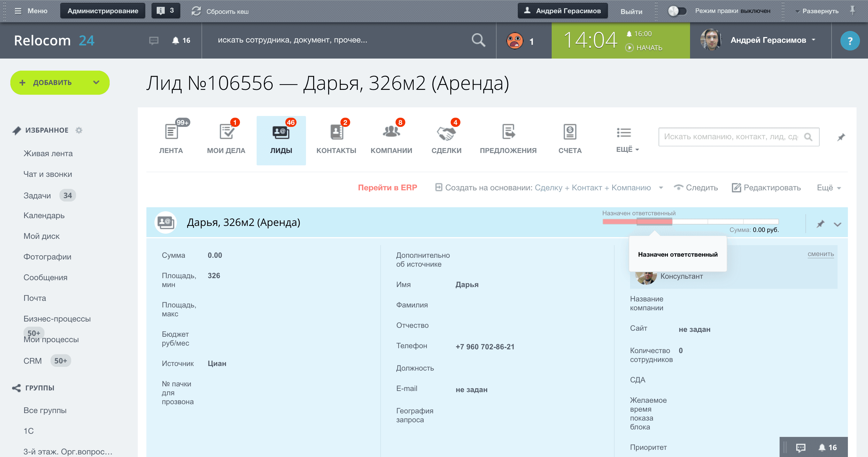Click the favorites settings gear icon
The image size is (868, 457).
(x=79, y=130)
